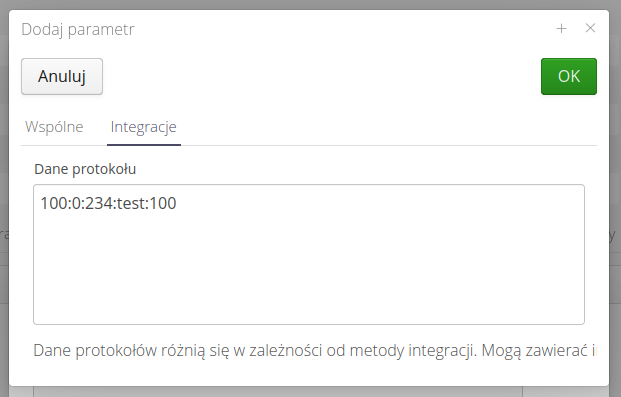Viewport: 621px width, 397px height.
Task: Expand the dialog with the plus icon
Action: (561, 29)
